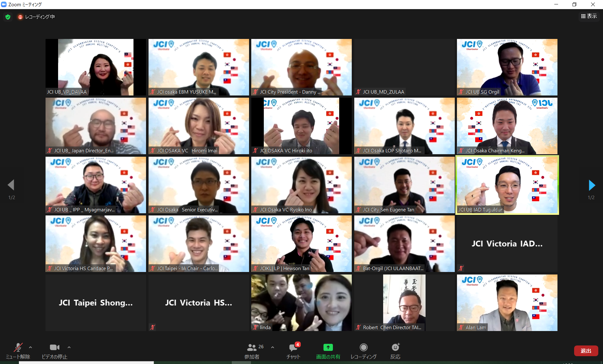603x364 pixels.
Task: Click the Zoom logo in title bar
Action: coord(4,4)
